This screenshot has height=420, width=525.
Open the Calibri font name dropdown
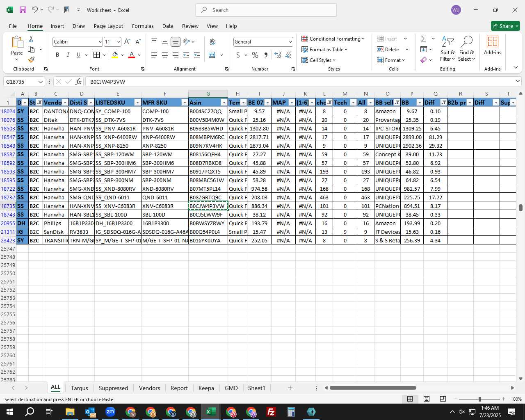tap(100, 42)
